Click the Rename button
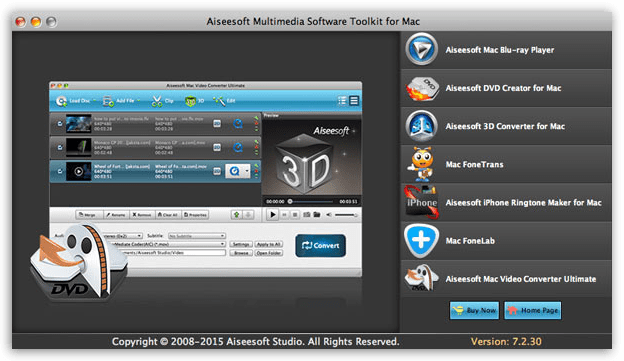The image size is (624, 361). [115, 215]
